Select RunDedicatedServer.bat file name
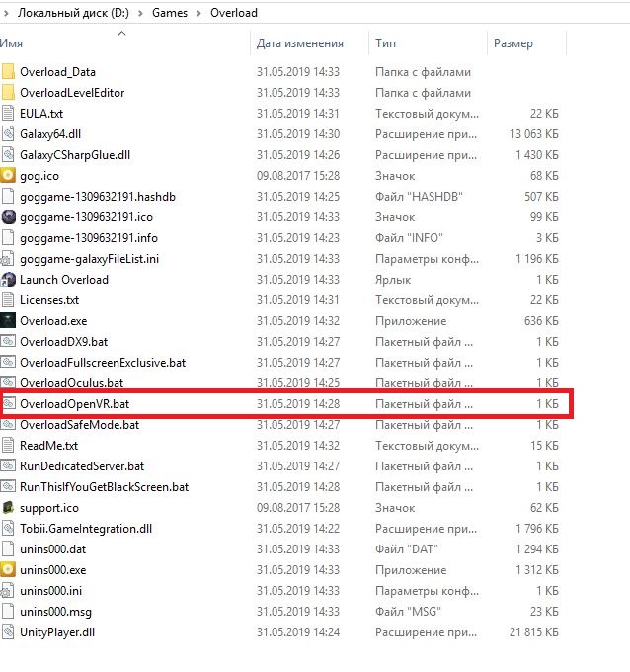This screenshot has width=630, height=672. 82,466
